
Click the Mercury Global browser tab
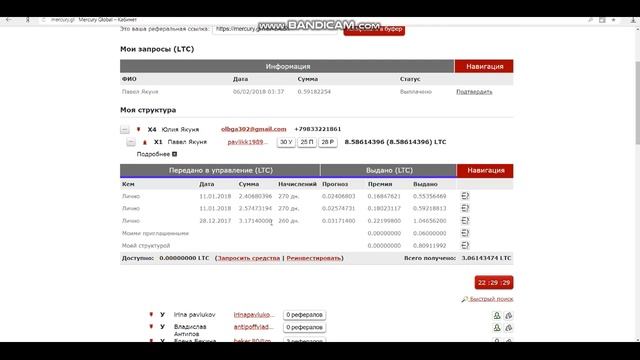pos(107,20)
